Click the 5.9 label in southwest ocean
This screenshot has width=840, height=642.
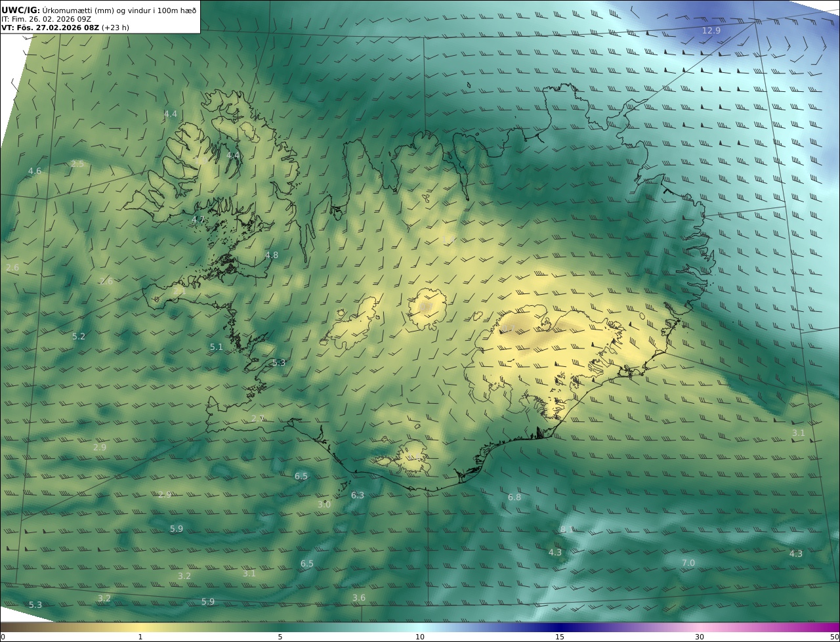[x=177, y=529]
